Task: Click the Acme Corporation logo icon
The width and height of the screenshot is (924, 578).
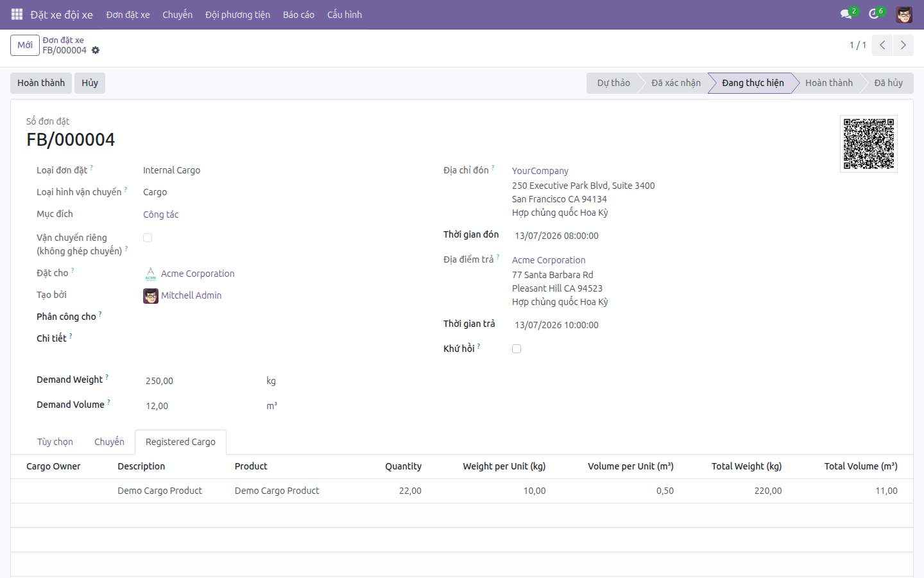Action: (x=151, y=274)
